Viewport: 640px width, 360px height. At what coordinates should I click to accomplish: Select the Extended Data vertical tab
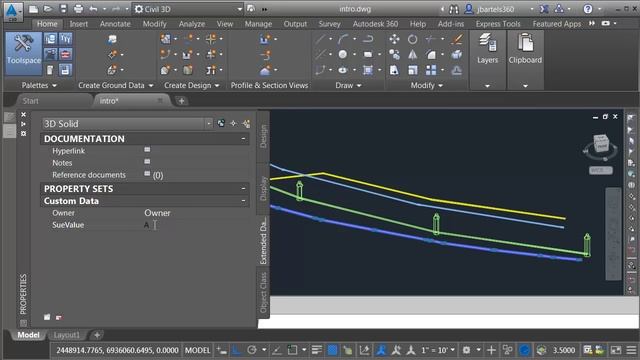263,241
